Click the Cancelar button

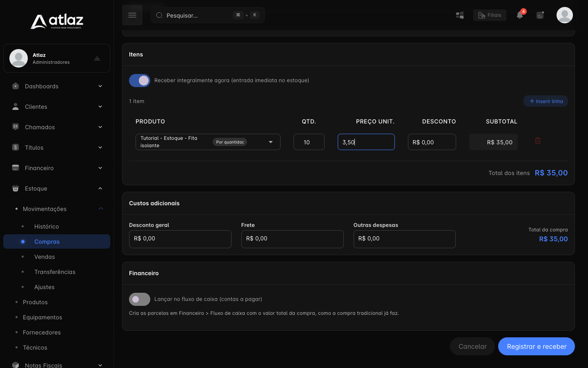[472, 346]
